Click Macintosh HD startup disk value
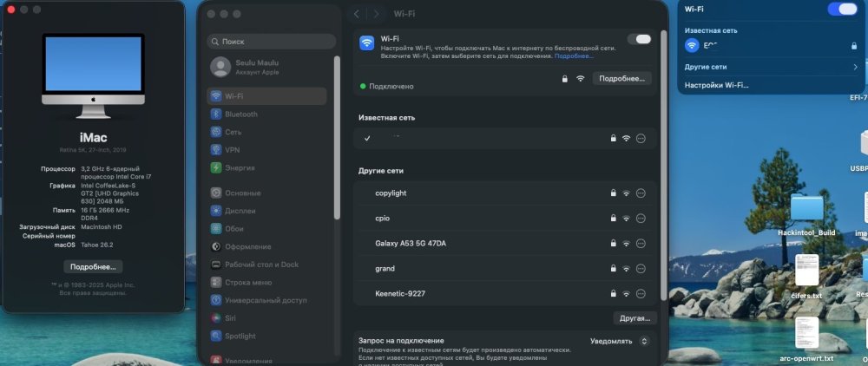This screenshot has width=868, height=366. tap(102, 226)
